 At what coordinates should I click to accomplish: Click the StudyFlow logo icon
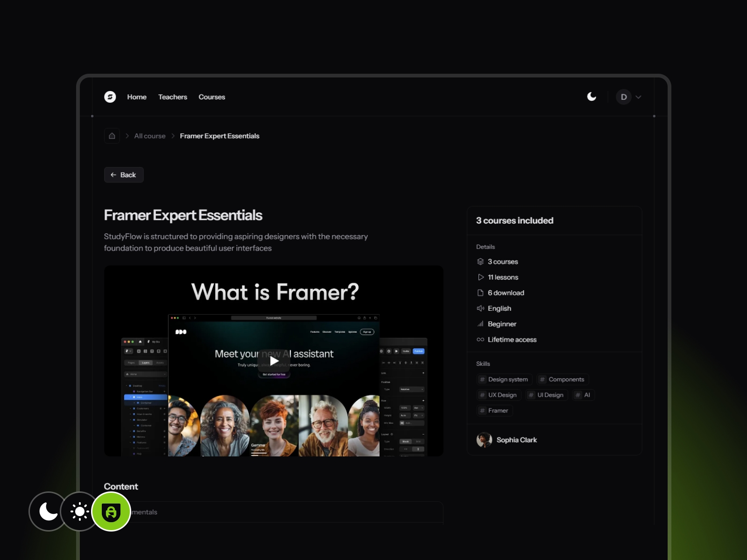pyautogui.click(x=110, y=97)
